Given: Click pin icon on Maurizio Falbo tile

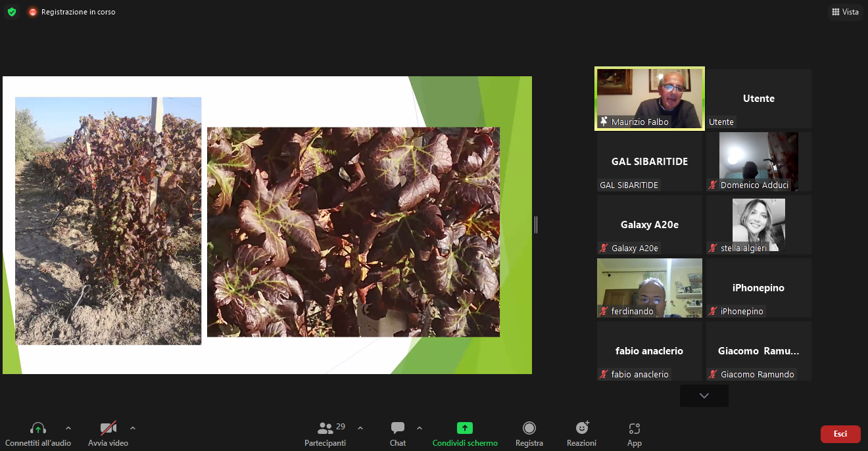Looking at the screenshot, I should (604, 122).
